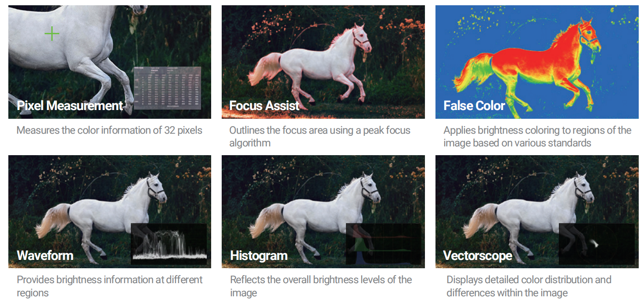Click the Waveform description below the image
644x302 pixels.
point(109,286)
